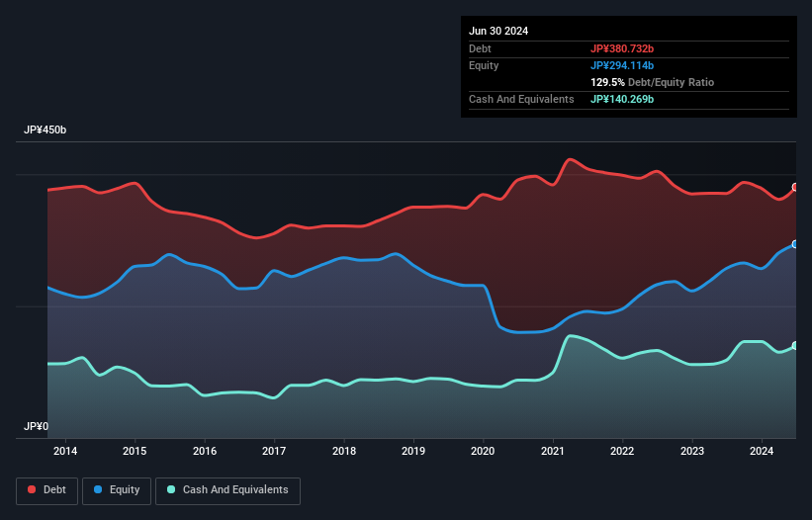The height and width of the screenshot is (520, 812).
Task: Click the teal Cash endpoint marker
Action: coord(795,346)
